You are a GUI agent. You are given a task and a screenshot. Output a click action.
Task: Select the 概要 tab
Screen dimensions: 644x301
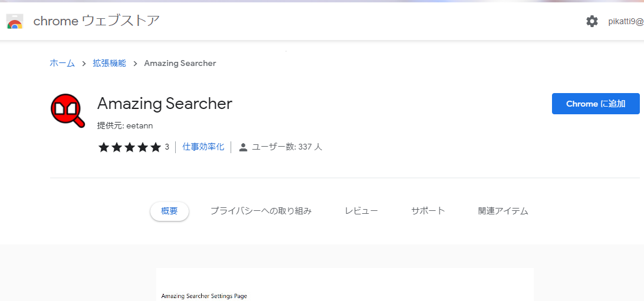click(169, 211)
